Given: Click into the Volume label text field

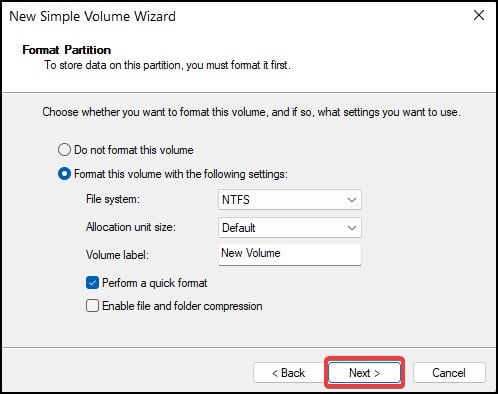Looking at the screenshot, I should pyautogui.click(x=290, y=255).
